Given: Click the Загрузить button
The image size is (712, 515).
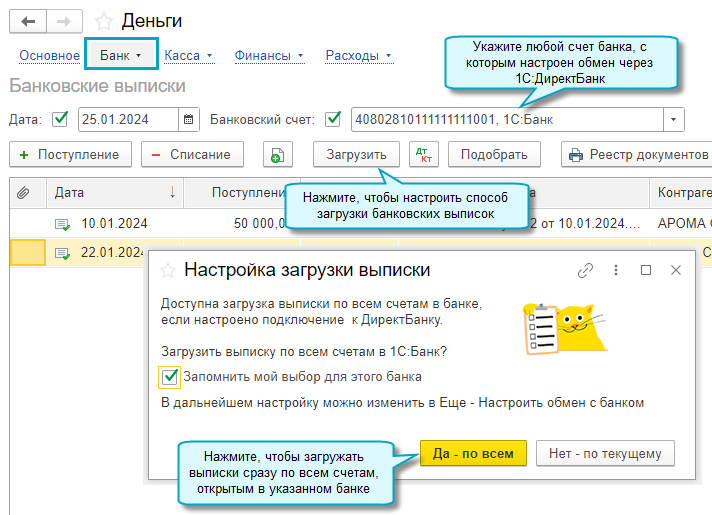Looking at the screenshot, I should [x=356, y=155].
